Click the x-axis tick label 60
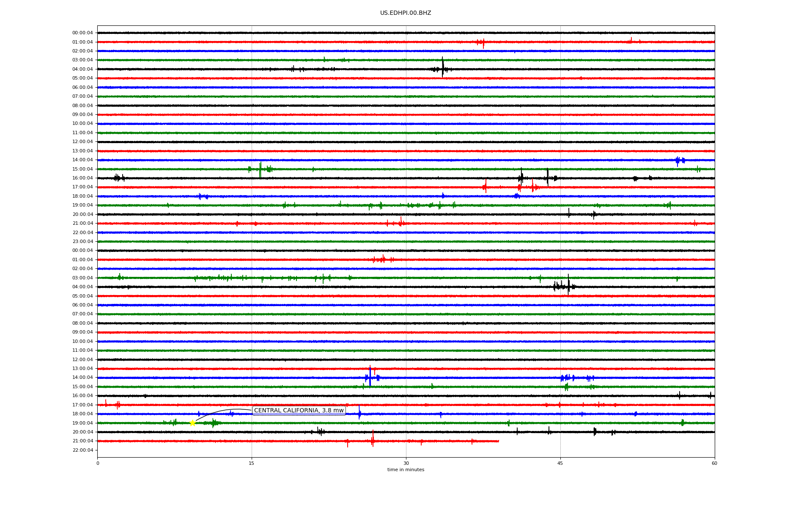Screen dimensions: 812x508 click(714, 463)
